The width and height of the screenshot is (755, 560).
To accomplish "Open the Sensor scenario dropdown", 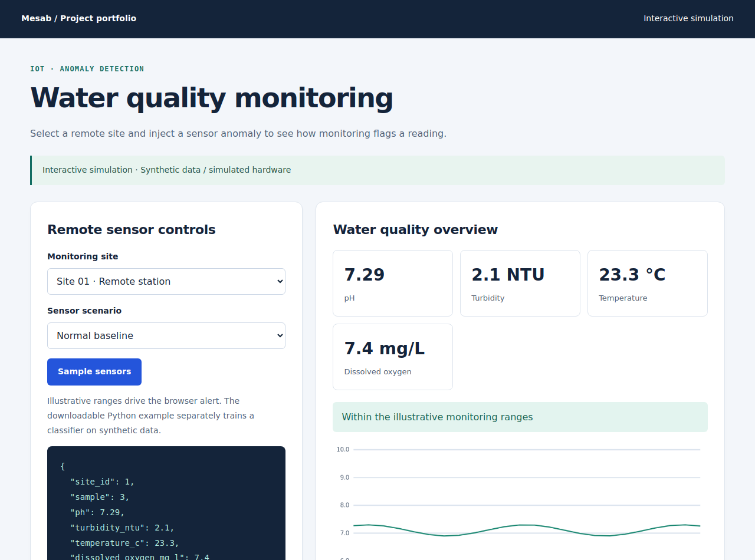I will [x=166, y=335].
